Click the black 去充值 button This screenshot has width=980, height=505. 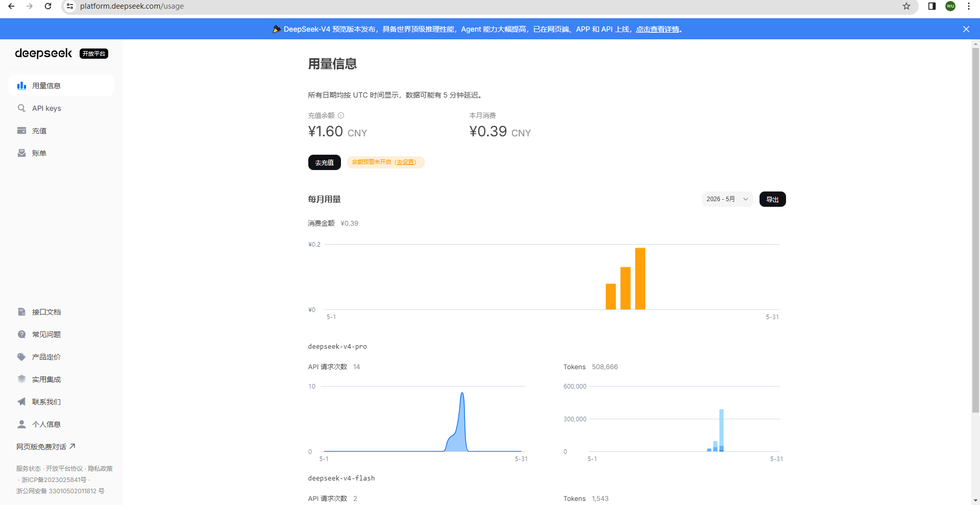[325, 162]
